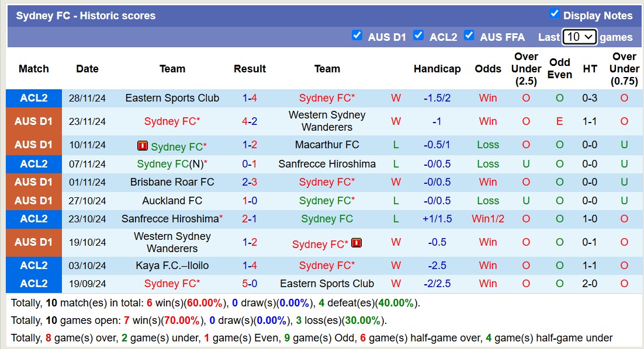Click the ACL2 badge on the Sanfrecce Hiroshima row

[33, 219]
